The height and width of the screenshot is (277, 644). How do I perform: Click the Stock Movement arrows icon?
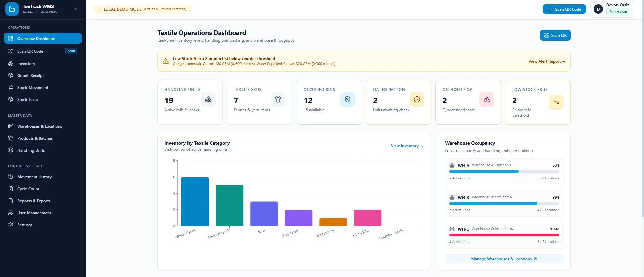coord(11,87)
